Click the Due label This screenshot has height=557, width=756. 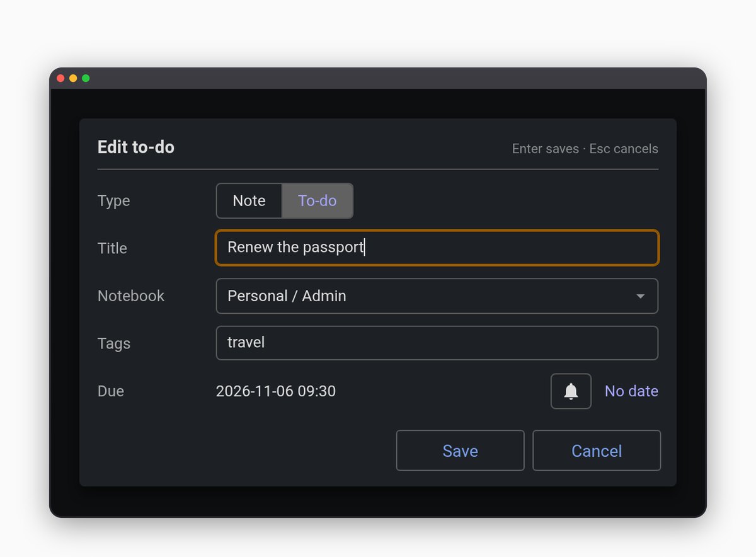[x=111, y=391]
